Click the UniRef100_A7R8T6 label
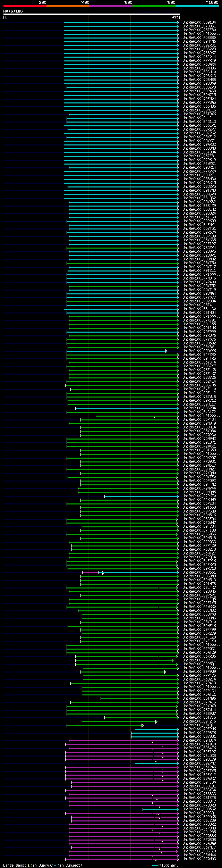The width and height of the screenshot is (222, 868). point(199,733)
